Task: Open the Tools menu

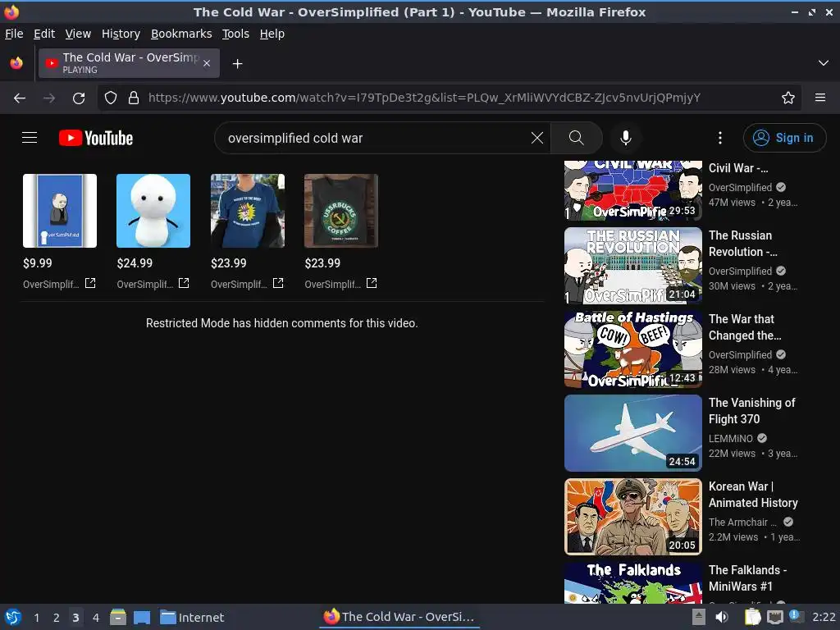Action: (235, 34)
